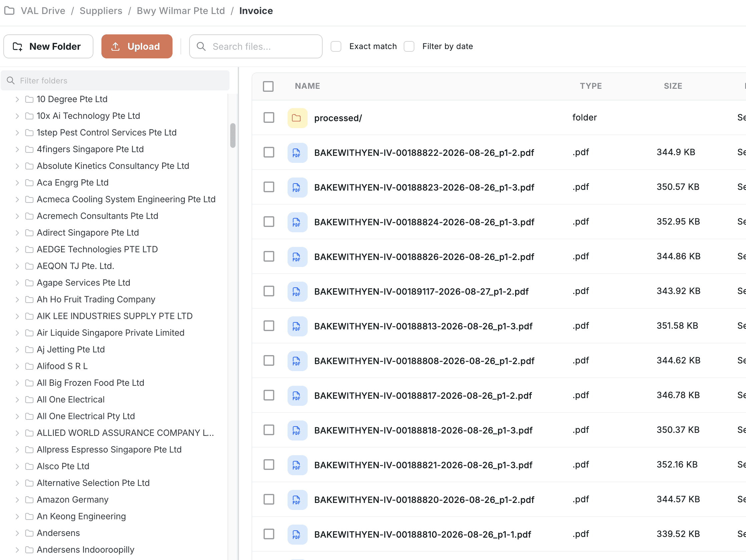Click PDF icon for BAKEWITHYEN-IV-00188822 file
This screenshot has height=560, width=746.
click(297, 153)
